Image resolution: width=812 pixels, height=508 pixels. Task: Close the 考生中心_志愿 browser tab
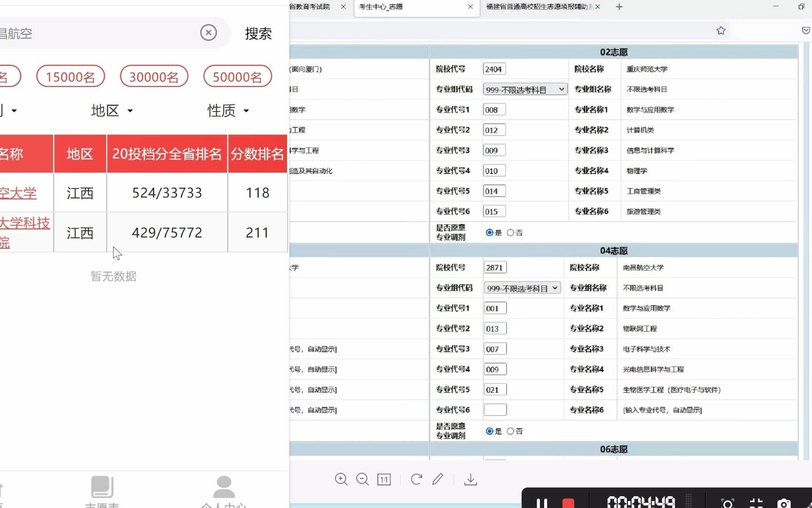point(470,7)
